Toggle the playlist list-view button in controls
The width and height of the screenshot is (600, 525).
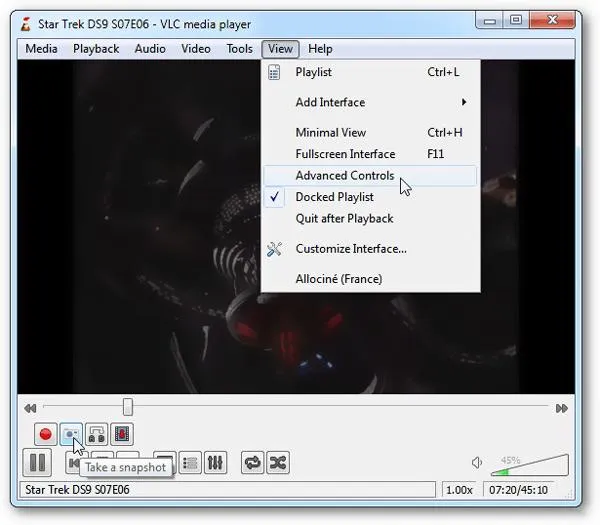(190, 463)
